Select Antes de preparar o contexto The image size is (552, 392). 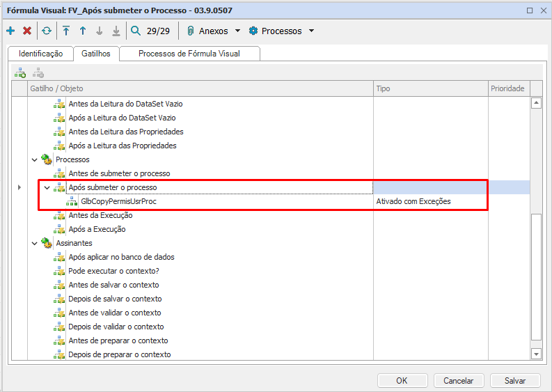tap(118, 340)
